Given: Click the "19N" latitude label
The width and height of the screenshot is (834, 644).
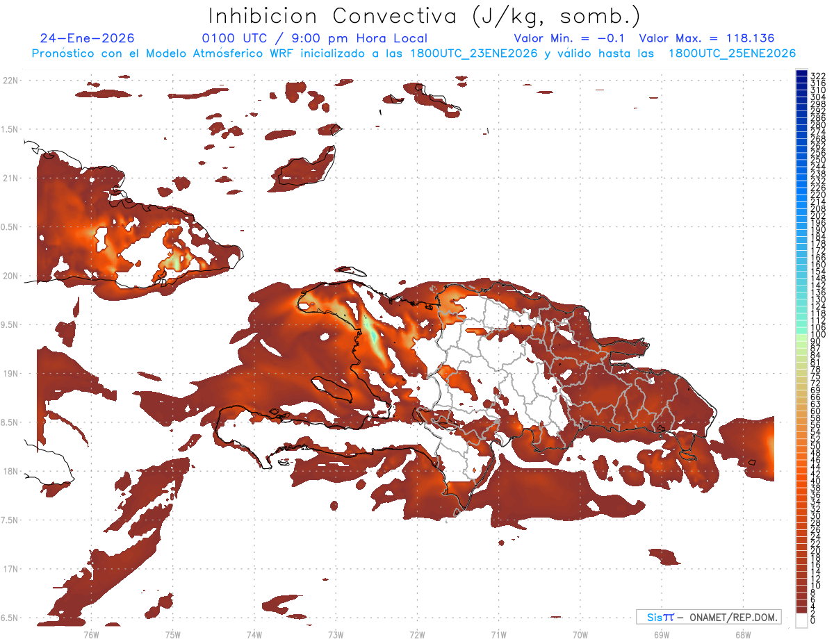Looking at the screenshot, I should [10, 374].
